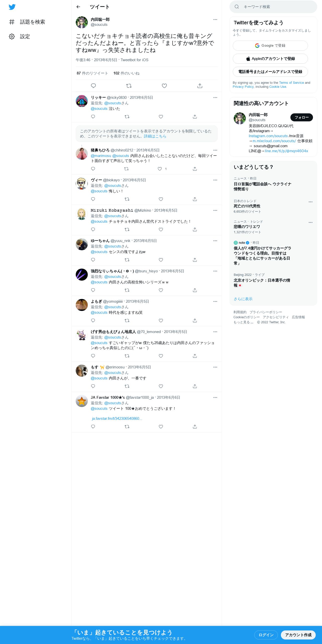This screenshot has width=322, height=644.
Task: Follow 内田聡一郎 with the フォロー button
Action: coord(302,117)
